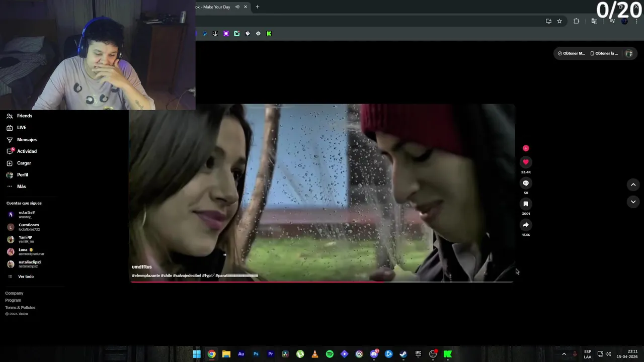Save video with the bookmark icon

coord(526,204)
